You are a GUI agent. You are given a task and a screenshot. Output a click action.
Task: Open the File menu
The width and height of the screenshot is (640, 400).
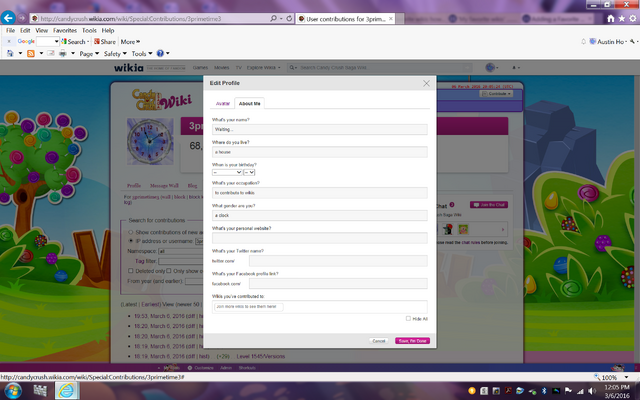pyautogui.click(x=11, y=30)
